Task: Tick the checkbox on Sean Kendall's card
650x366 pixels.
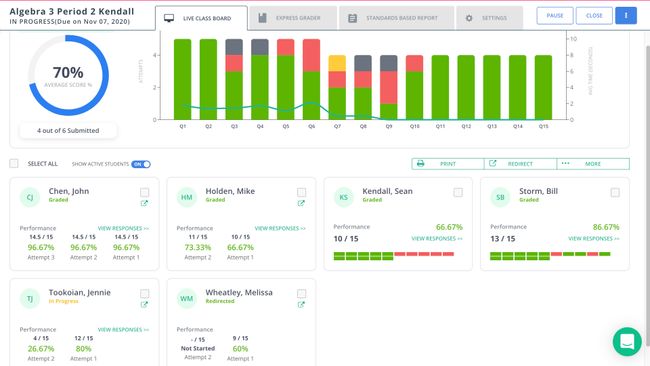Action: pyautogui.click(x=458, y=192)
